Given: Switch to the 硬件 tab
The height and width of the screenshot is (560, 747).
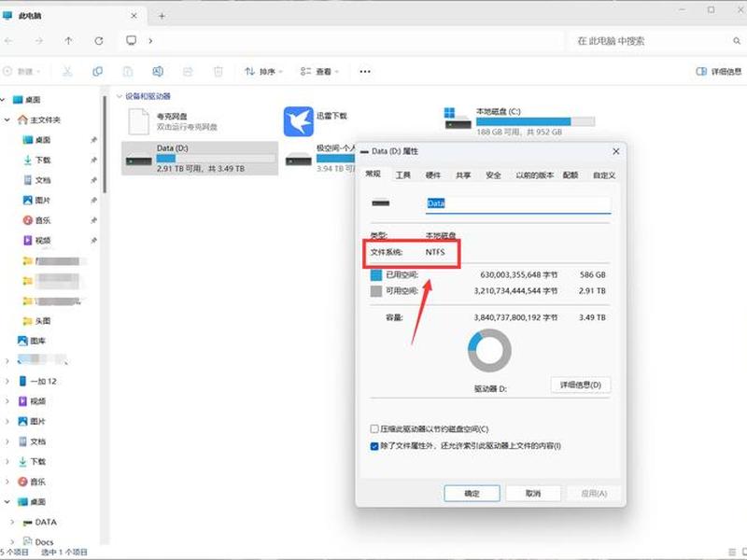Looking at the screenshot, I should (x=433, y=175).
